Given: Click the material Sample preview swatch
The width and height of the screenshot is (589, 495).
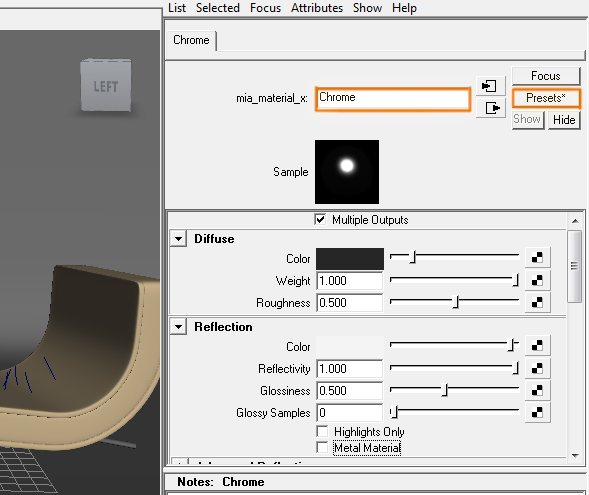Looking at the screenshot, I should click(x=347, y=172).
